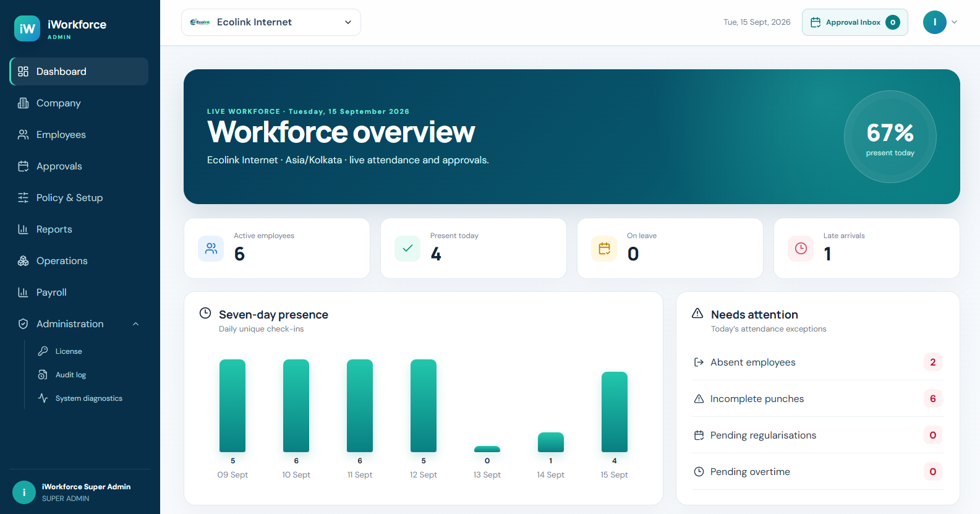Click the Present today checkmark icon
The height and width of the screenshot is (514, 980).
click(407, 249)
